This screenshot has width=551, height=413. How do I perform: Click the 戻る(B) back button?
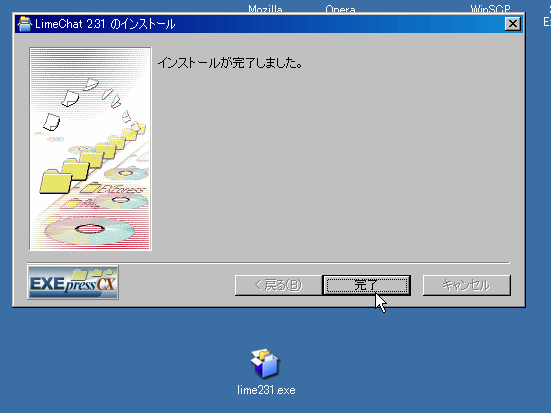point(278,285)
